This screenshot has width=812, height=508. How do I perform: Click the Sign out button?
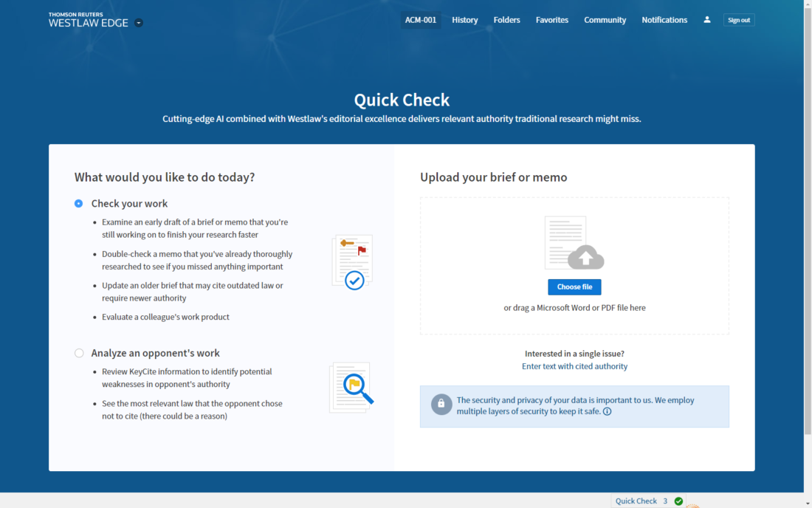738,20
